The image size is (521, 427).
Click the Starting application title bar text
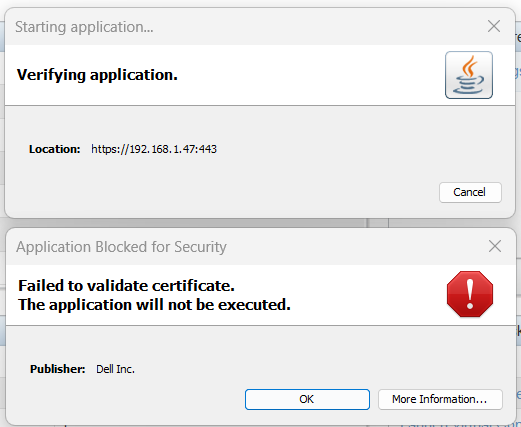84,27
